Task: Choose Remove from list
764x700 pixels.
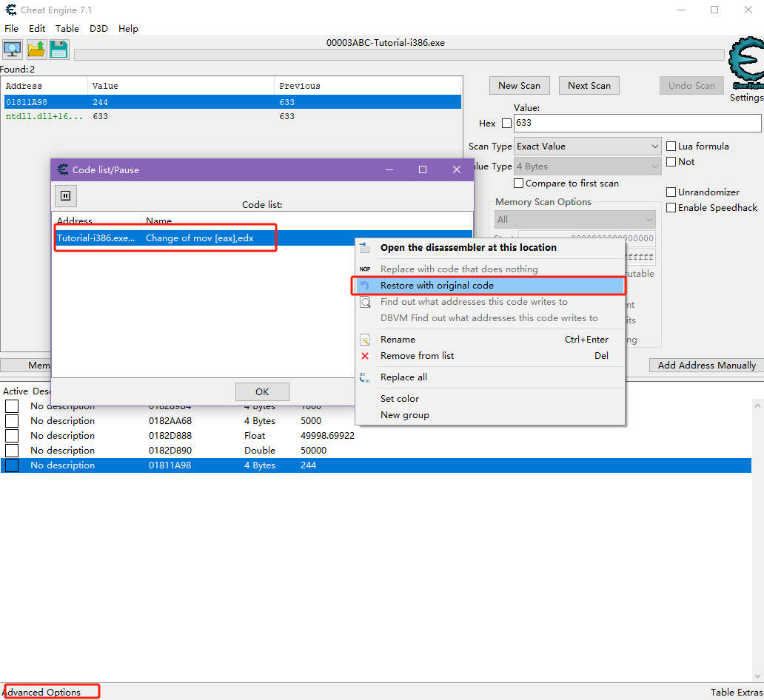Action: pos(489,356)
